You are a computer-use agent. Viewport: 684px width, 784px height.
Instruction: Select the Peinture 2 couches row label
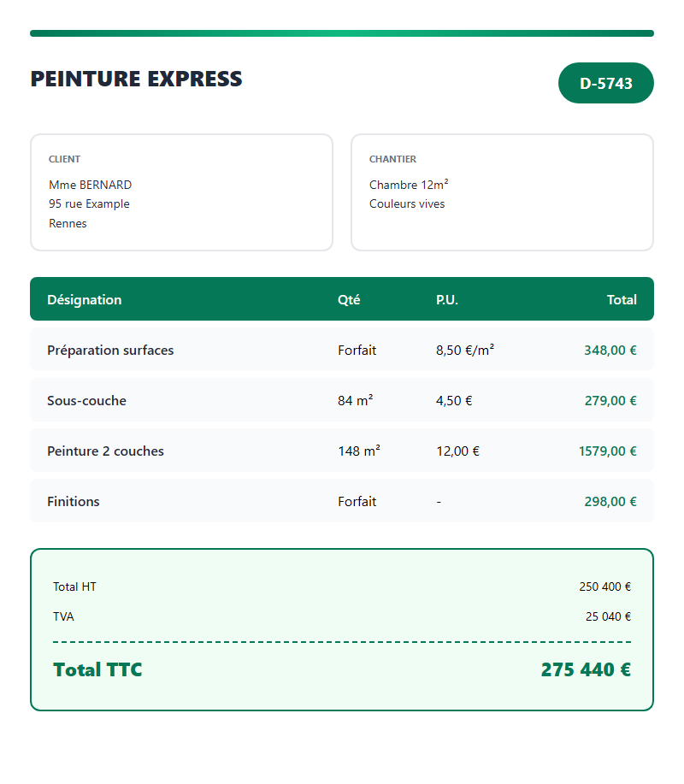105,451
